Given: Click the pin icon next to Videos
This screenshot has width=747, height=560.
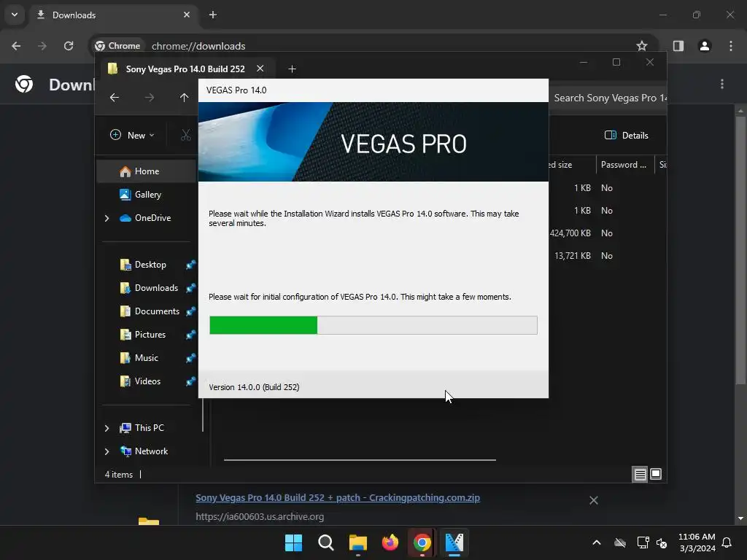Looking at the screenshot, I should (190, 381).
